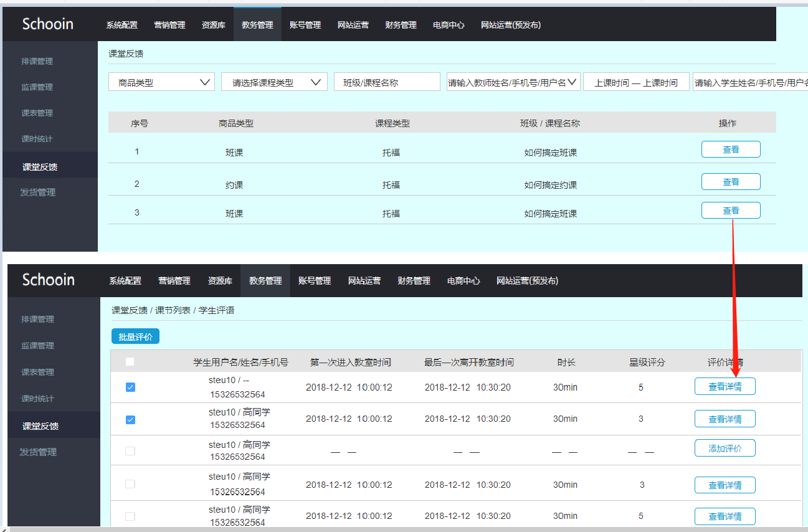The image size is (808, 532).
Task: Click 查看 for row 2 约课
Action: (731, 182)
